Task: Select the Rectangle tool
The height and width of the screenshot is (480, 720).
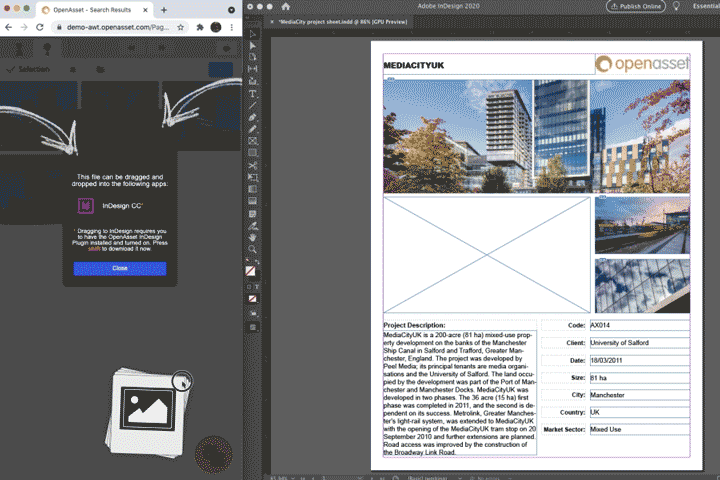Action: point(253,152)
